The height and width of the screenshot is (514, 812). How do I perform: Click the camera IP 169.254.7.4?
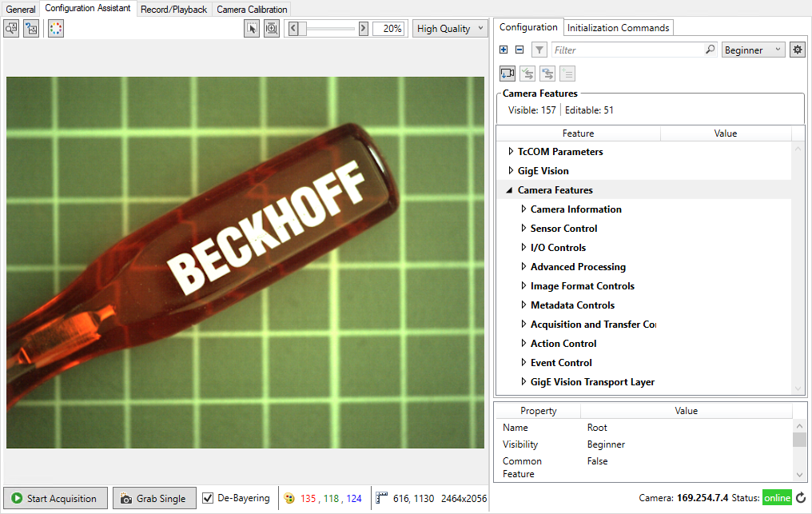pos(703,498)
